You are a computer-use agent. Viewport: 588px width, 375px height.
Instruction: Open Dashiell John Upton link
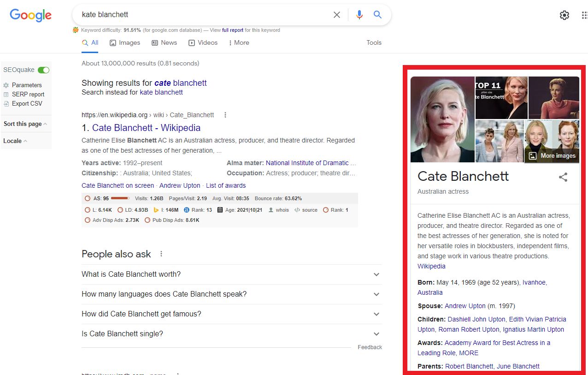pos(476,319)
